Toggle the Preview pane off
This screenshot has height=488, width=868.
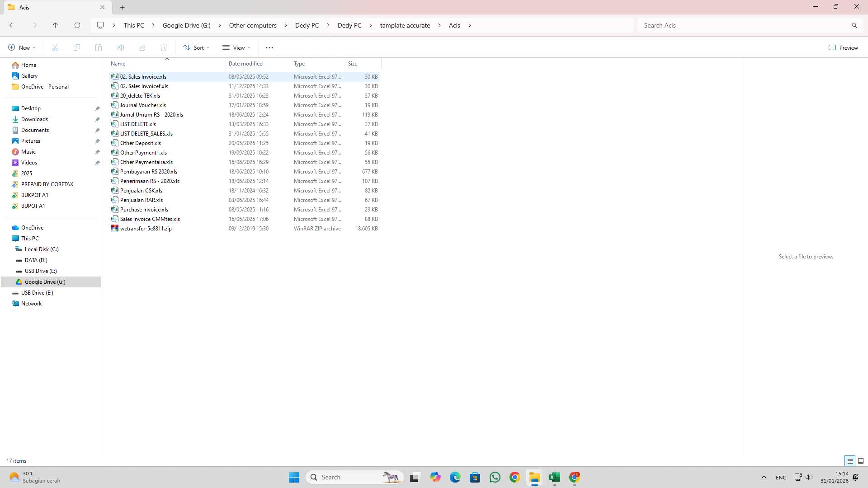(844, 47)
